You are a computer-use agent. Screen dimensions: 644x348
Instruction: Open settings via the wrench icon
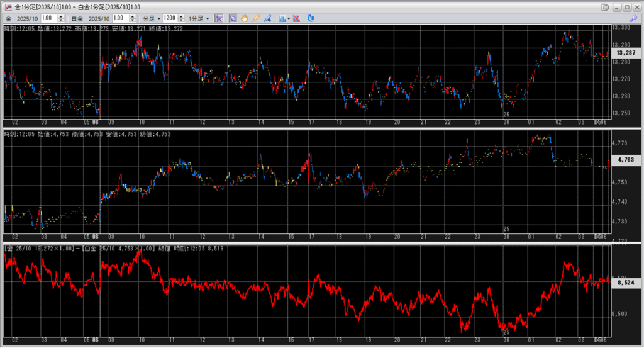pos(637,19)
